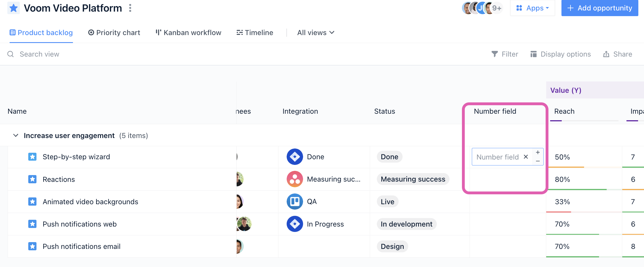Open Step-by-step wizard item
The width and height of the screenshot is (644, 267).
click(76, 157)
